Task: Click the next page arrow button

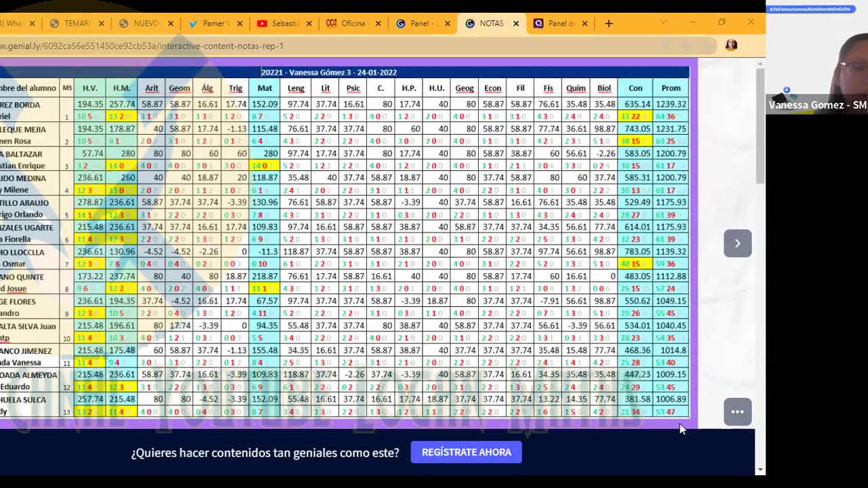Action: pyautogui.click(x=737, y=243)
